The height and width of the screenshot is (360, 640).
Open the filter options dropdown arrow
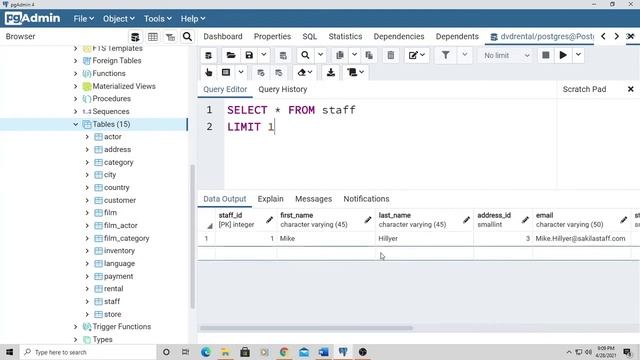[464, 55]
